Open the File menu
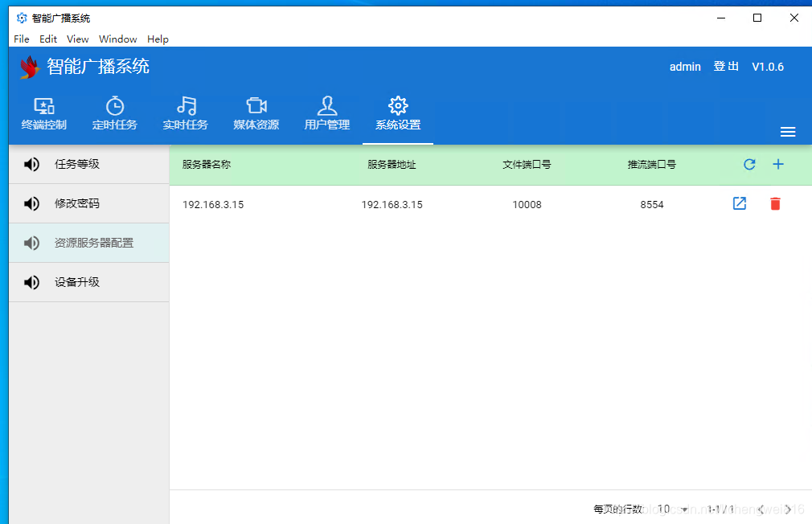The height and width of the screenshot is (524, 812). click(21, 39)
